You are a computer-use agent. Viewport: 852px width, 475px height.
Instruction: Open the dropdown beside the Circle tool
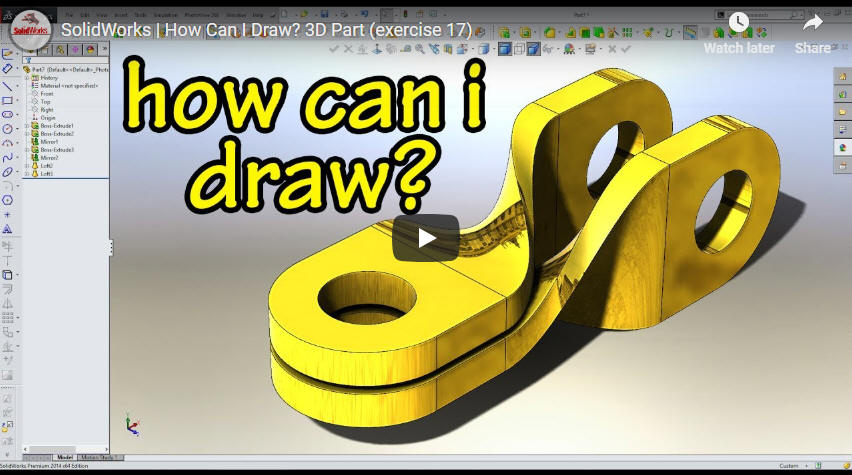point(17,129)
